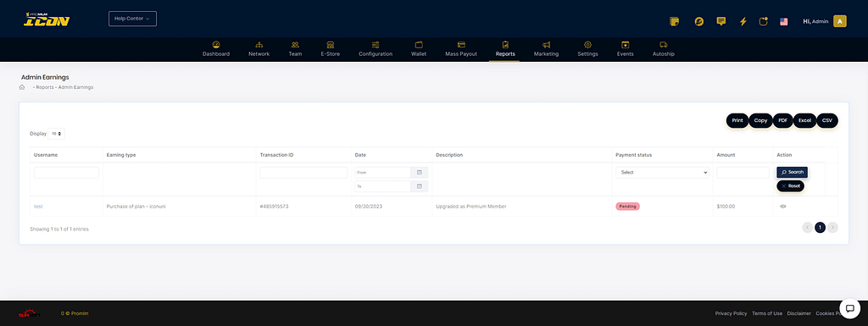Image resolution: width=868 pixels, height=326 pixels.
Task: Click into the From date field
Action: pyautogui.click(x=382, y=173)
